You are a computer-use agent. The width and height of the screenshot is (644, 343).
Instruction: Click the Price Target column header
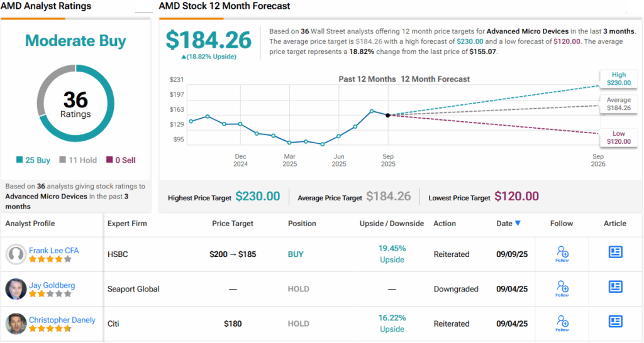[233, 224]
